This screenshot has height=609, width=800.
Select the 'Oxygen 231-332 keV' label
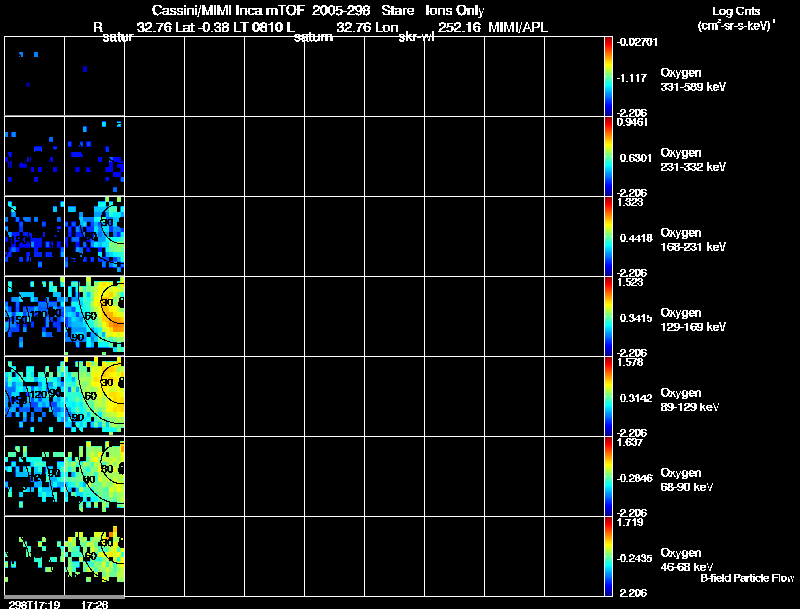[x=693, y=160]
